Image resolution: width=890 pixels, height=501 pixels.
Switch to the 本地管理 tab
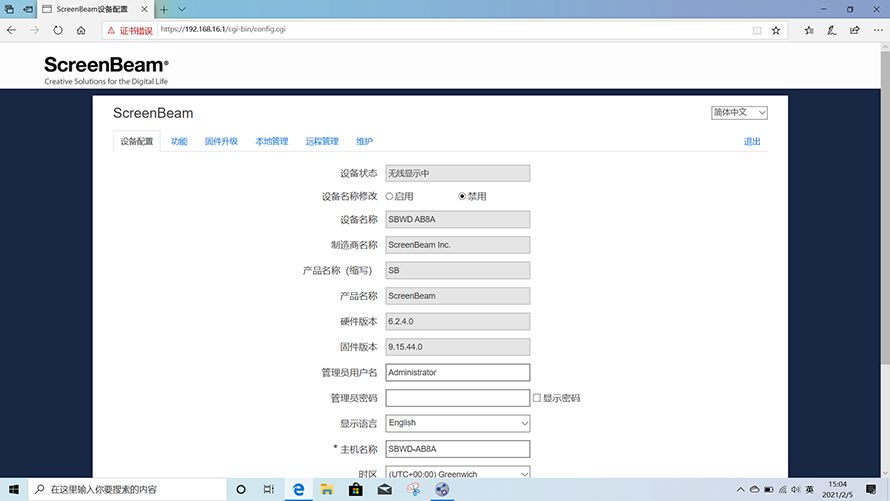272,141
